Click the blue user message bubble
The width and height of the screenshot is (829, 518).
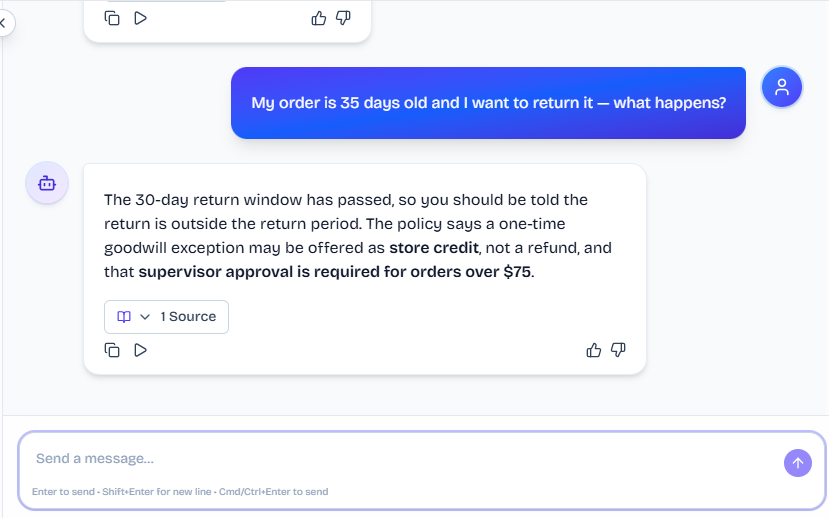[x=488, y=103]
